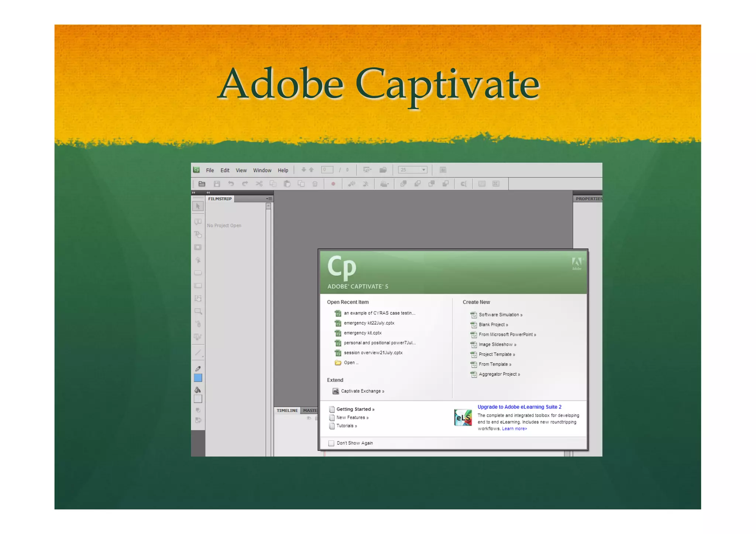Viewport: 756px width, 534px height.
Task: Select the Text Caption tool
Action: point(198,222)
